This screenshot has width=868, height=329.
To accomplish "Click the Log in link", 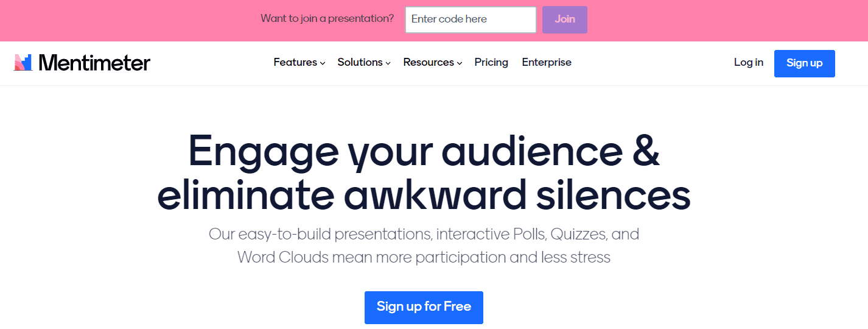I will point(748,62).
